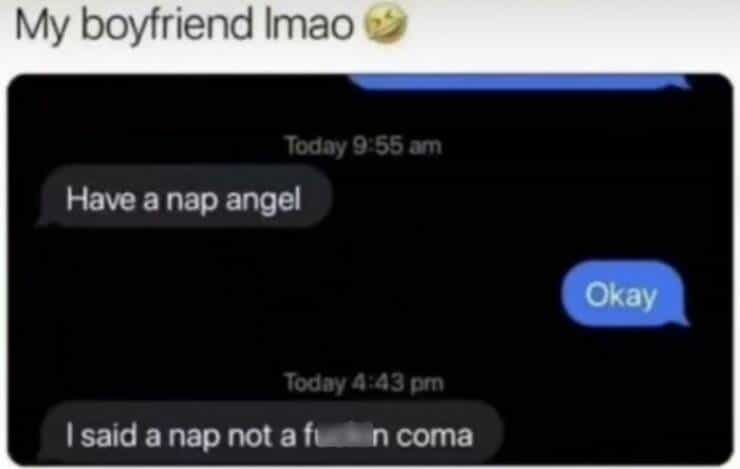The image size is (740, 469).
Task: Click the zany face emoji in the caption
Action: (x=387, y=23)
